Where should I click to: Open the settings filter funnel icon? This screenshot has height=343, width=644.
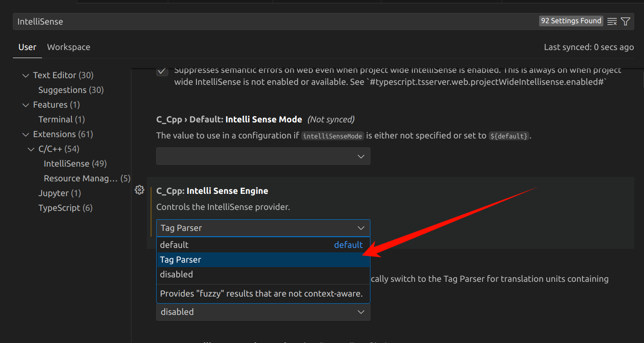(x=626, y=21)
